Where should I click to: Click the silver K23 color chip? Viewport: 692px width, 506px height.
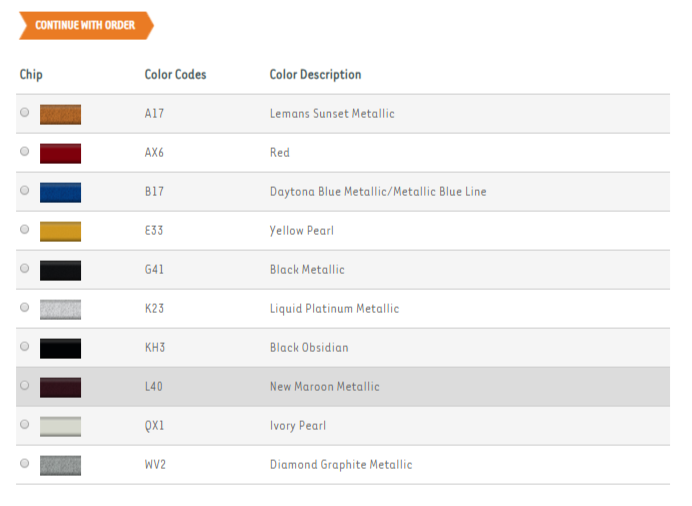[x=60, y=309]
